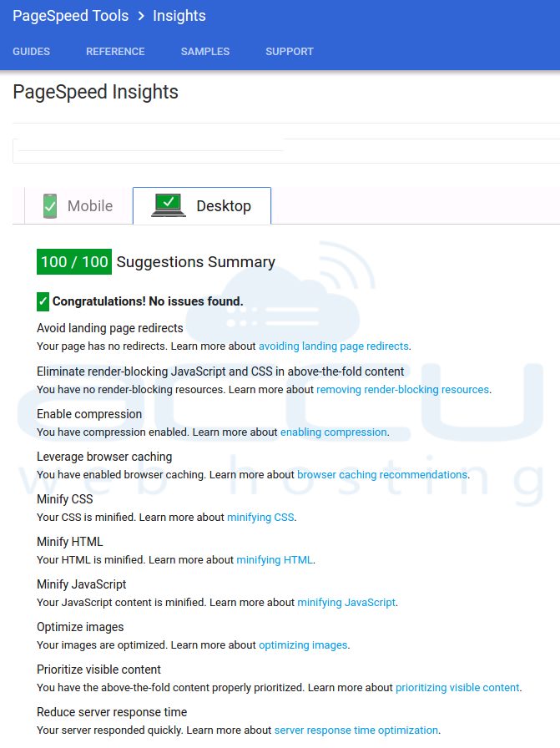Click the desktop laptop checkmark icon

168,205
